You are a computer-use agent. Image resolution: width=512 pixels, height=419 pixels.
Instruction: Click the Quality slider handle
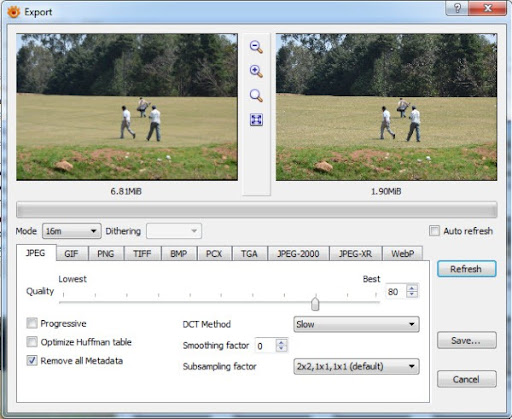click(315, 303)
